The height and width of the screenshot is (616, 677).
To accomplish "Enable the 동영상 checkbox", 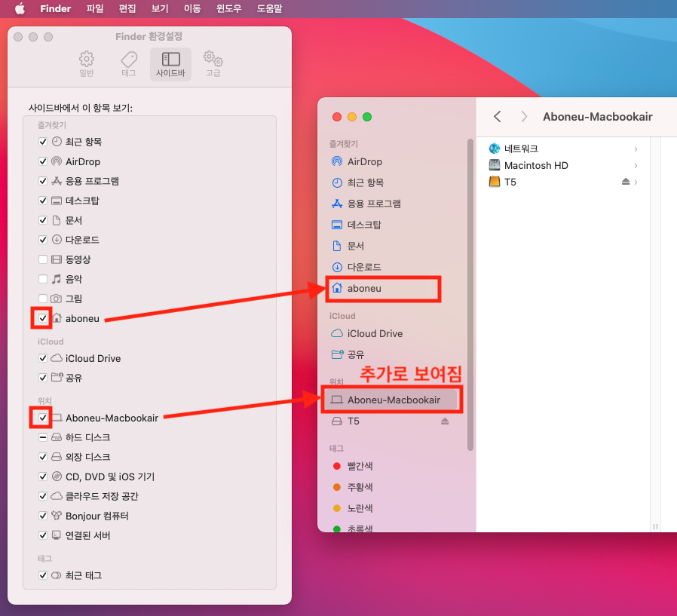I will pos(43,259).
